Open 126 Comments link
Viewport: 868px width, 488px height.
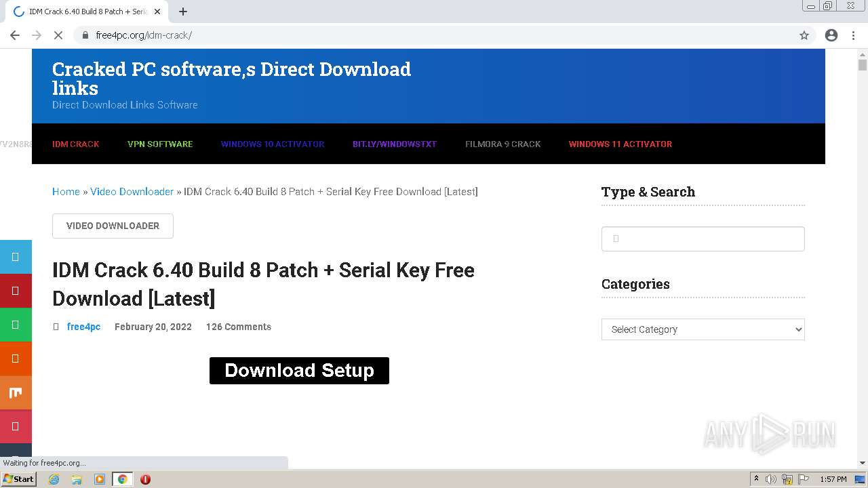click(x=239, y=327)
